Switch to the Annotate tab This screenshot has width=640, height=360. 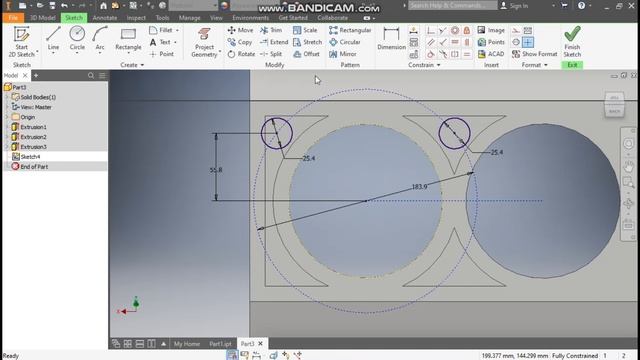click(x=104, y=18)
